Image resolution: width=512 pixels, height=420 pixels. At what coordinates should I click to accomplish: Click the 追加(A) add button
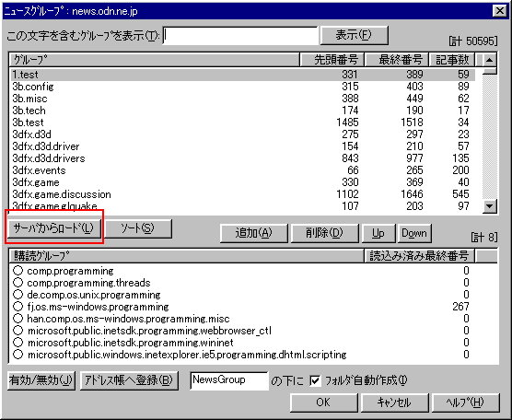coord(254,233)
